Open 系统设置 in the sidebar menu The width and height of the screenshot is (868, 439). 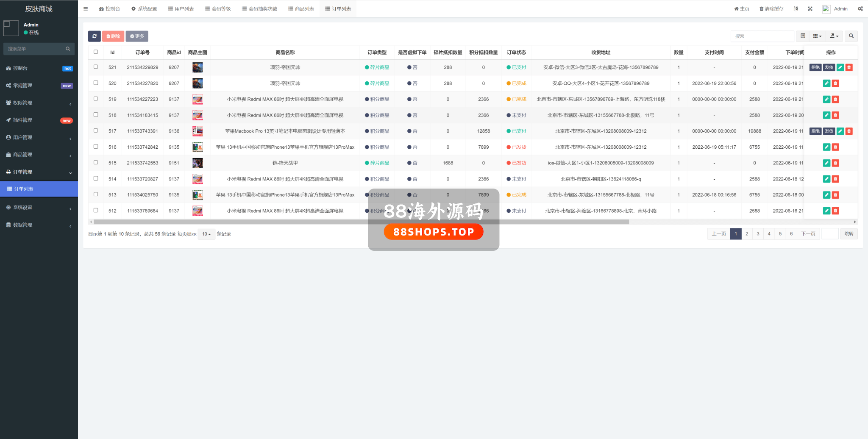pos(39,208)
